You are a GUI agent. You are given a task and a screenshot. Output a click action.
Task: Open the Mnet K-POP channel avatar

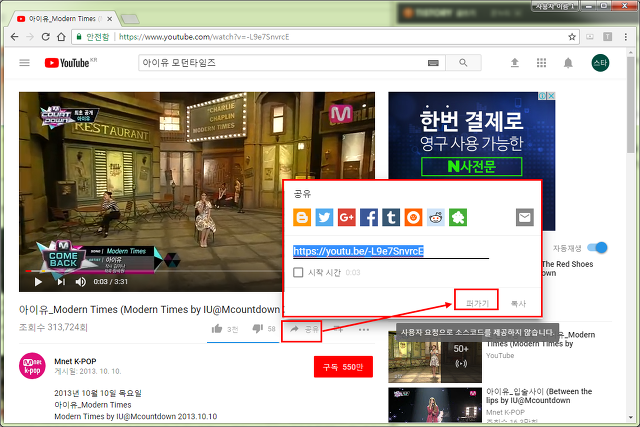point(32,366)
